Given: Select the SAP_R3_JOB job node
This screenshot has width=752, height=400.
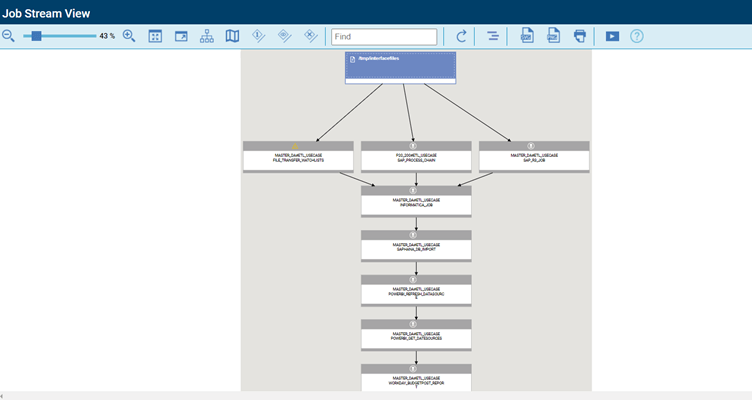Looking at the screenshot, I should (534, 157).
